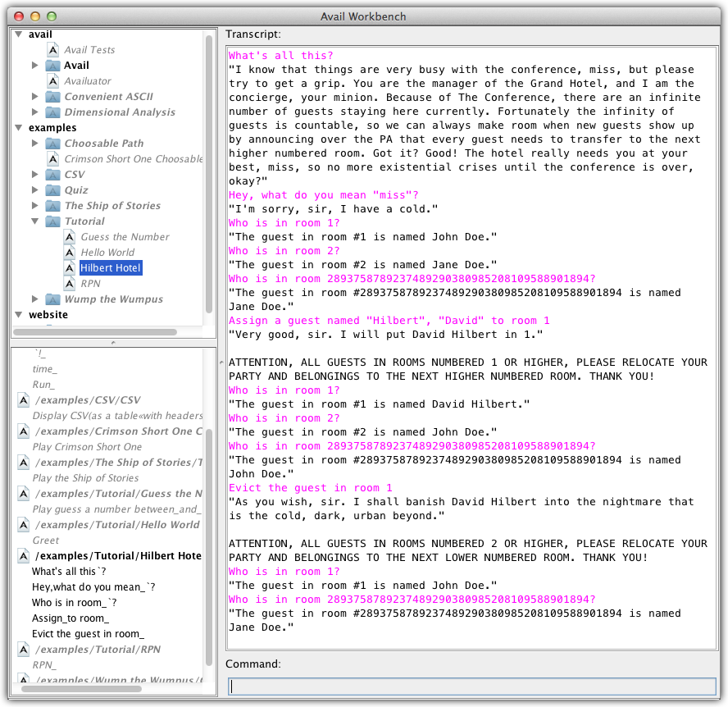Expand the Wump the Wumpus node
The width and height of the screenshot is (728, 707).
(x=34, y=299)
